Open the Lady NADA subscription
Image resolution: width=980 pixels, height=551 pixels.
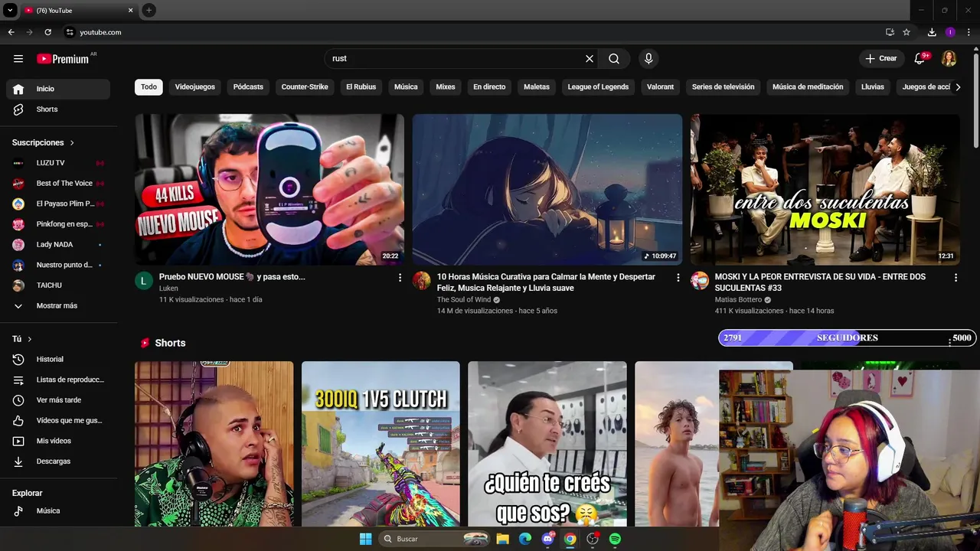[x=58, y=244]
